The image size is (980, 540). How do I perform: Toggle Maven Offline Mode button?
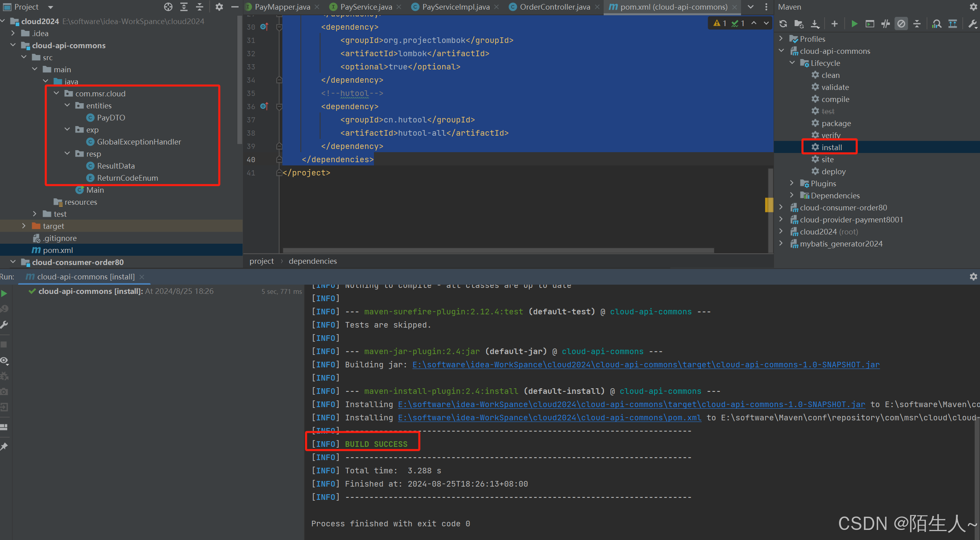pos(885,24)
